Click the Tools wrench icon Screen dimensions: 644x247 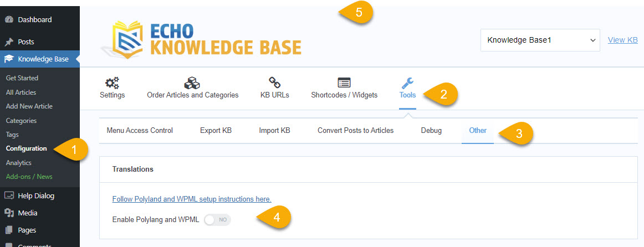pos(407,83)
